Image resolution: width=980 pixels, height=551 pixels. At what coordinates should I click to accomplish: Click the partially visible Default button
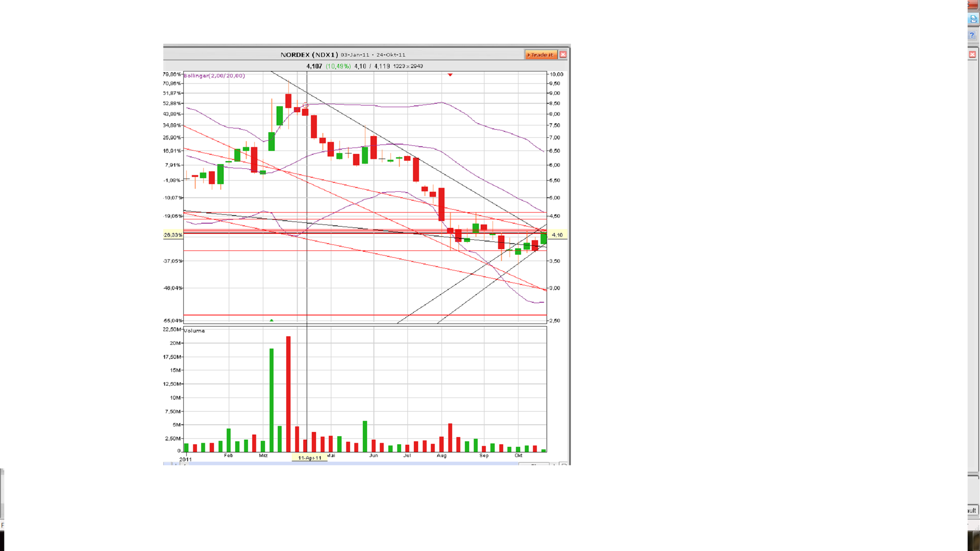point(972,511)
